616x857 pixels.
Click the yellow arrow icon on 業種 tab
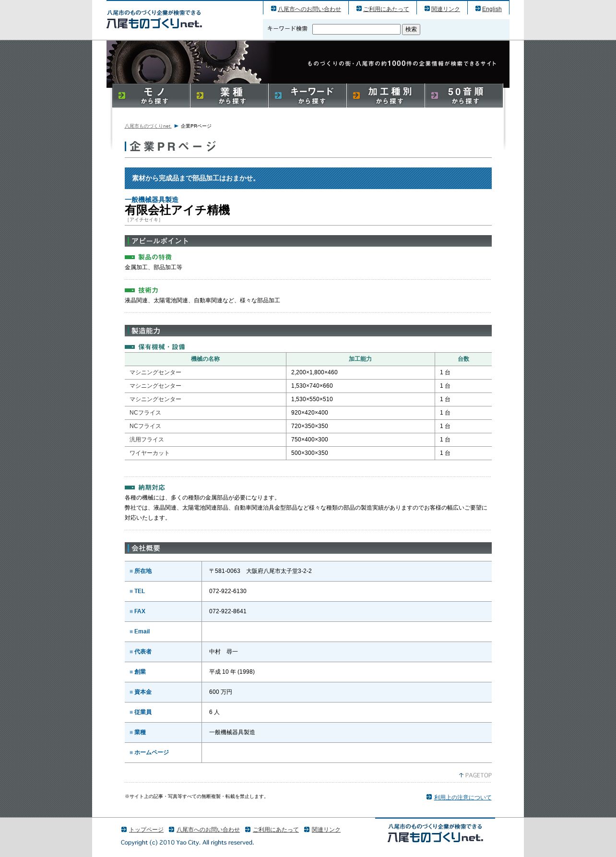pos(200,95)
